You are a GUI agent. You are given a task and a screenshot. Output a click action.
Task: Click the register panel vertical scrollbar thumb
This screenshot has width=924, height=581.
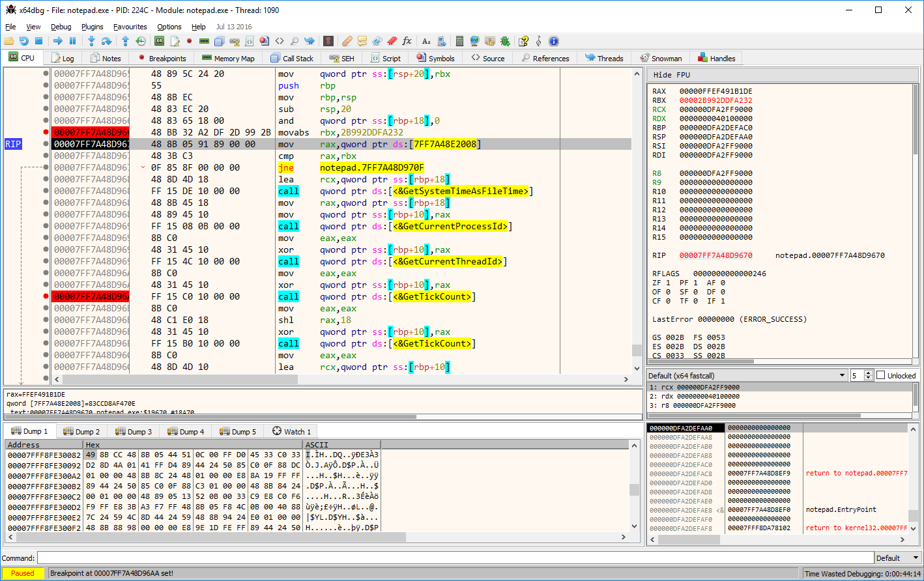point(915,119)
